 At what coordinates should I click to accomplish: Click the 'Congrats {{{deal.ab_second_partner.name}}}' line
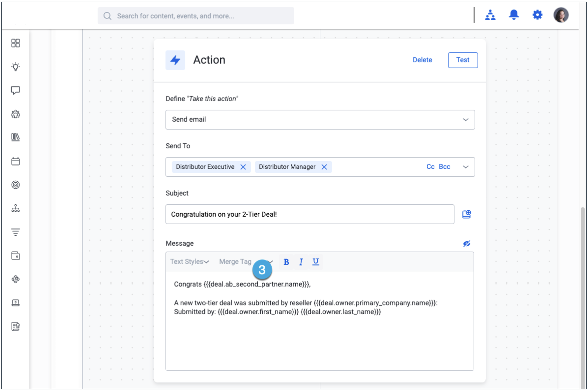pos(242,284)
